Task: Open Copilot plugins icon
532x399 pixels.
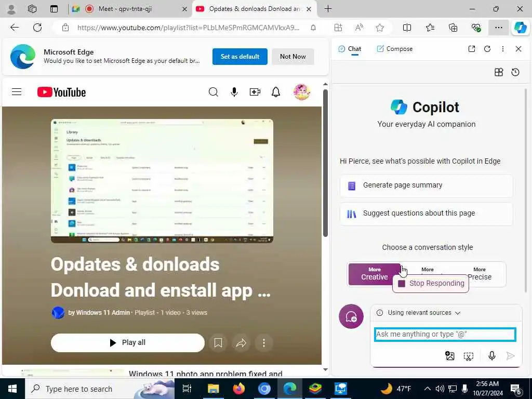Action: coord(499,72)
